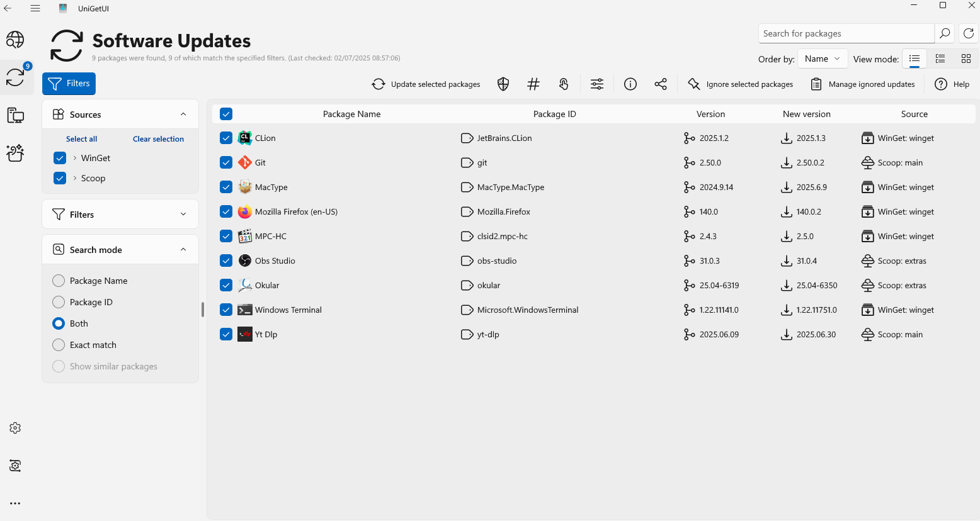The height and width of the screenshot is (521, 980).
Task: Switch to grid icons view mode
Action: coord(966,59)
